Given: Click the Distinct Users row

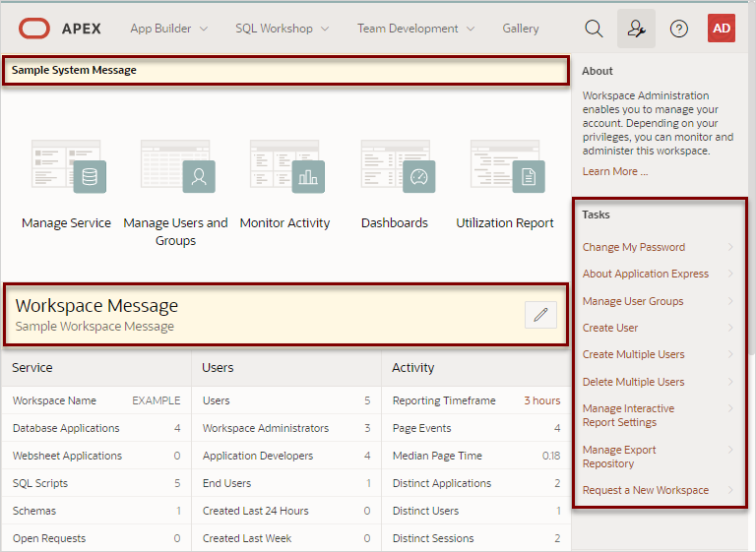Looking at the screenshot, I should [x=476, y=511].
